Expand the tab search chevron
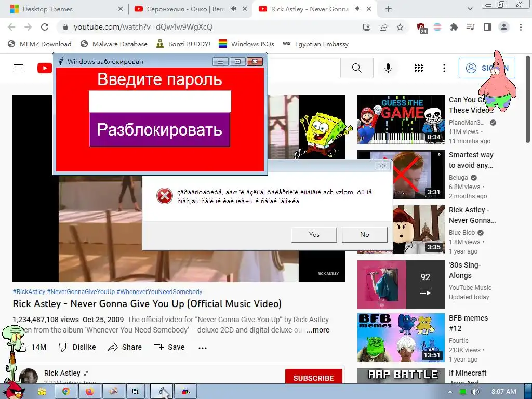 coord(470,9)
